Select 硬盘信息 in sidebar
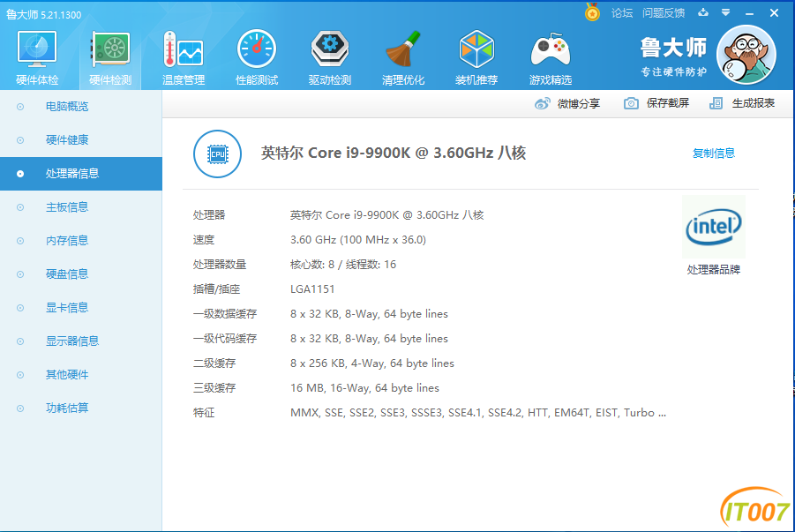 (x=81, y=273)
